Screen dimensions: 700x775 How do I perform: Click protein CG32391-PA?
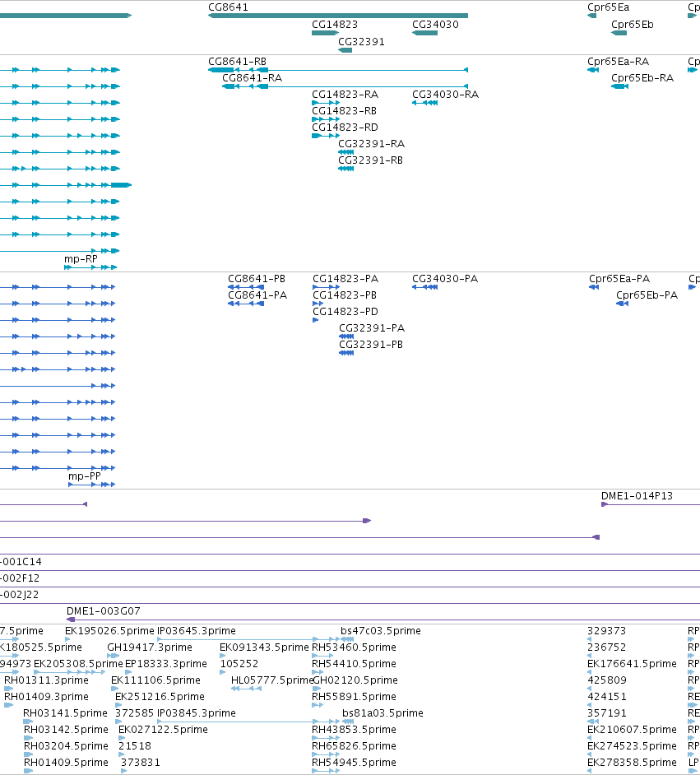click(x=346, y=336)
